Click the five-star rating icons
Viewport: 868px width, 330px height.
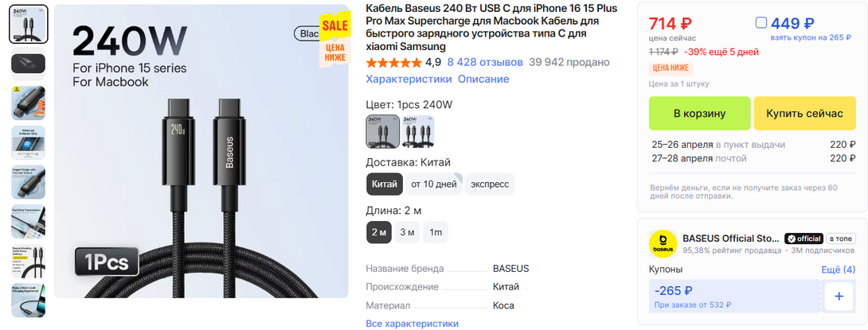point(393,62)
